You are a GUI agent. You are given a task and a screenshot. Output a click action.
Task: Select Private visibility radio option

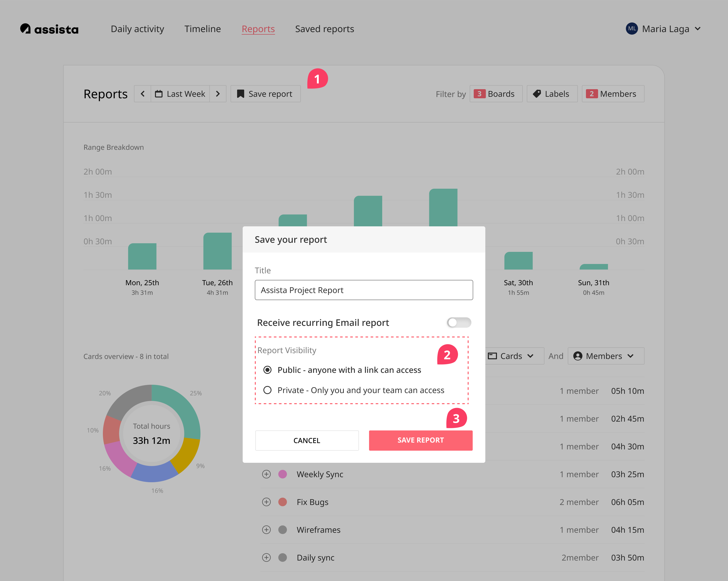click(x=267, y=390)
